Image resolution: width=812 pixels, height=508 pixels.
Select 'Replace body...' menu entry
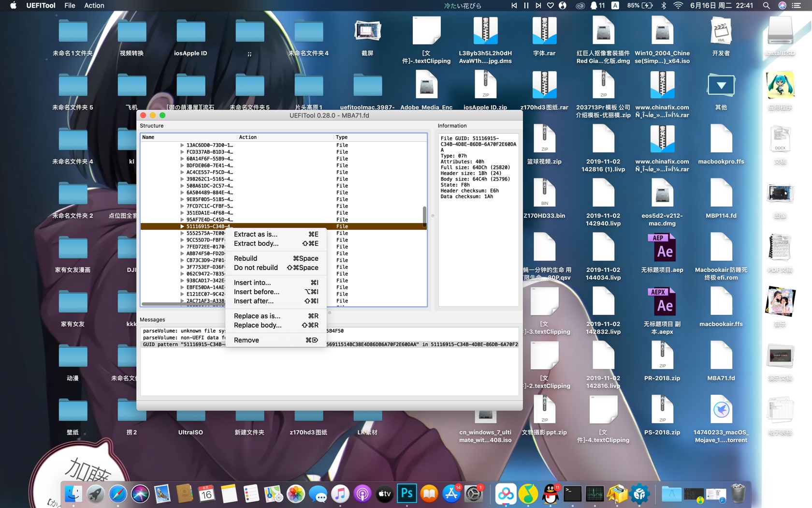coord(275,325)
